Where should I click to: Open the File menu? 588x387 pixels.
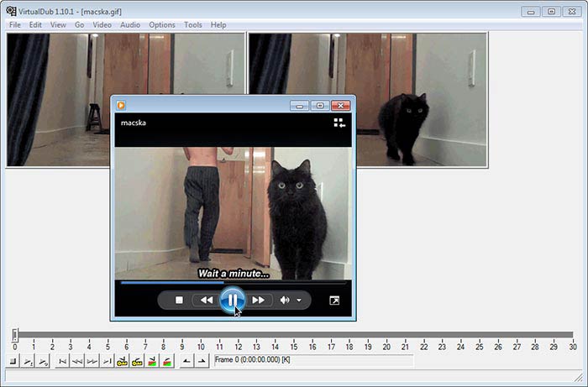(x=14, y=25)
